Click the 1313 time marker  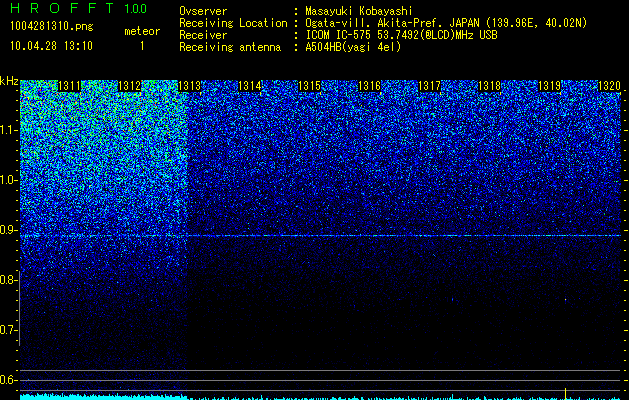pyautogui.click(x=189, y=86)
